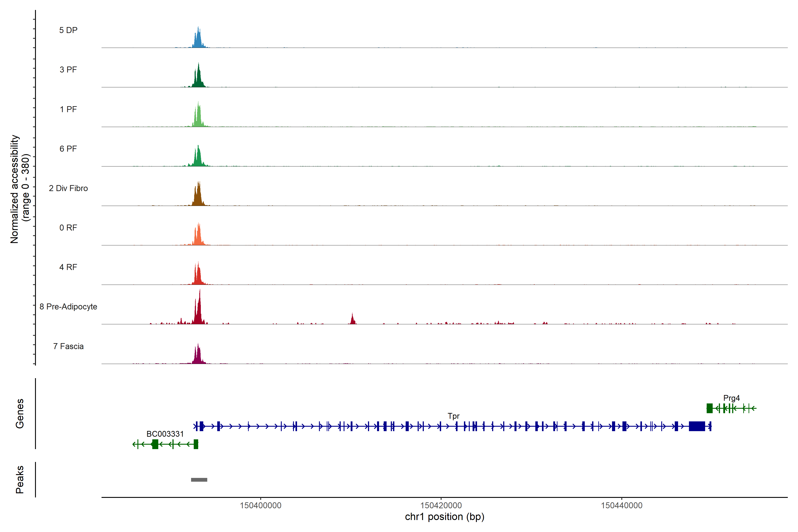Click the 150400000 axis tick label

click(x=261, y=506)
